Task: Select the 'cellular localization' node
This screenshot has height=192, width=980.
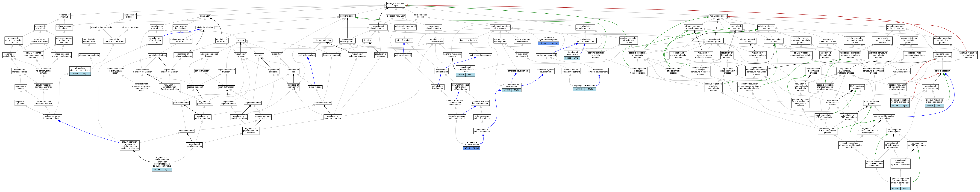Action: pyautogui.click(x=205, y=27)
